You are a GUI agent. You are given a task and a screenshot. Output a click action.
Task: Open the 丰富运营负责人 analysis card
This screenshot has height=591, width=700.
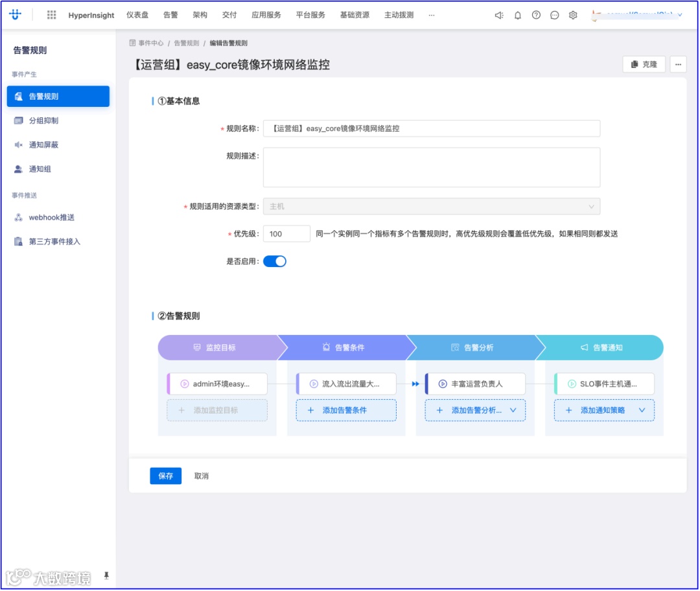pyautogui.click(x=475, y=384)
